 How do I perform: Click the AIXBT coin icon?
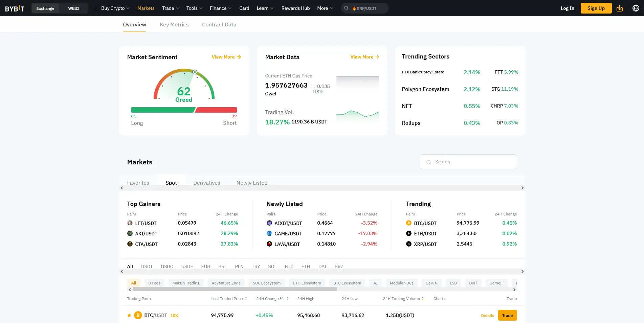pos(269,223)
